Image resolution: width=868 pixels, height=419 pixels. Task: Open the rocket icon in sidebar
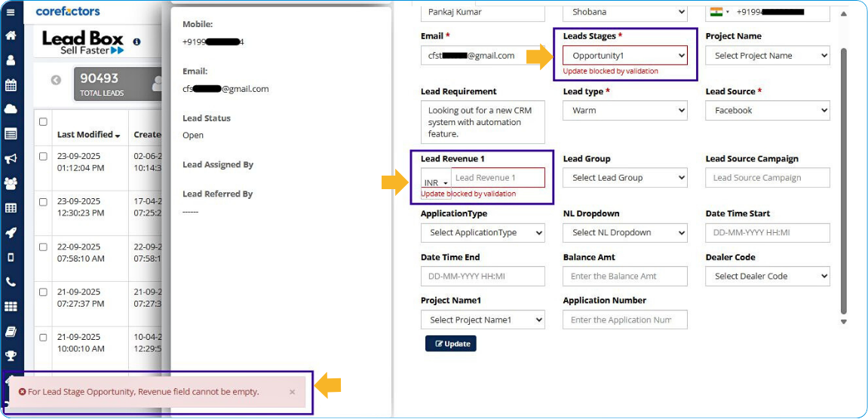(11, 233)
